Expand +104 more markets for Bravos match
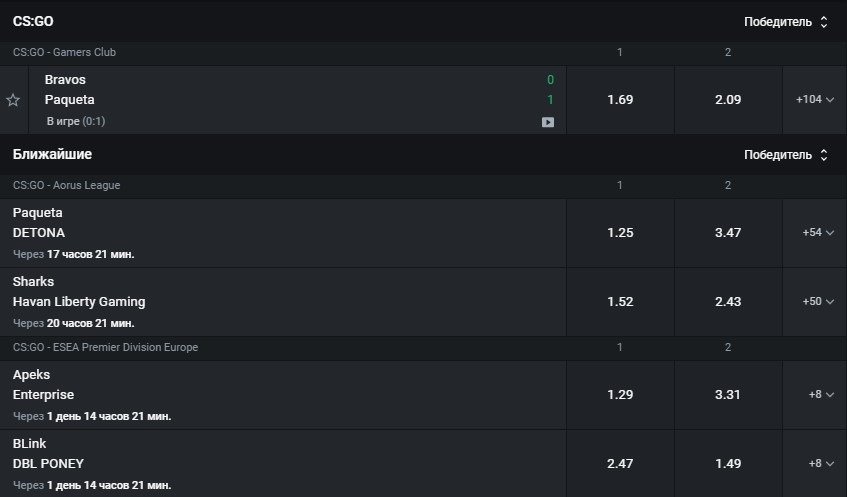 [814, 100]
